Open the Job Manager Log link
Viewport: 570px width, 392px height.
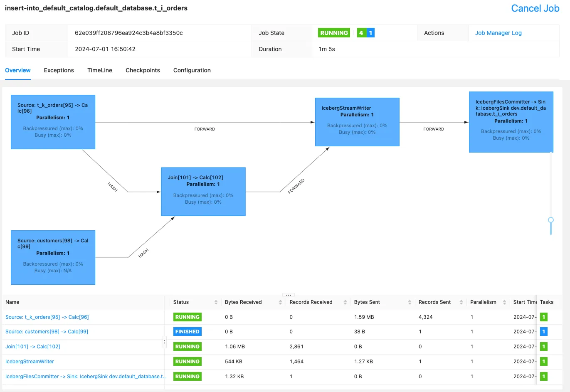[x=498, y=33]
